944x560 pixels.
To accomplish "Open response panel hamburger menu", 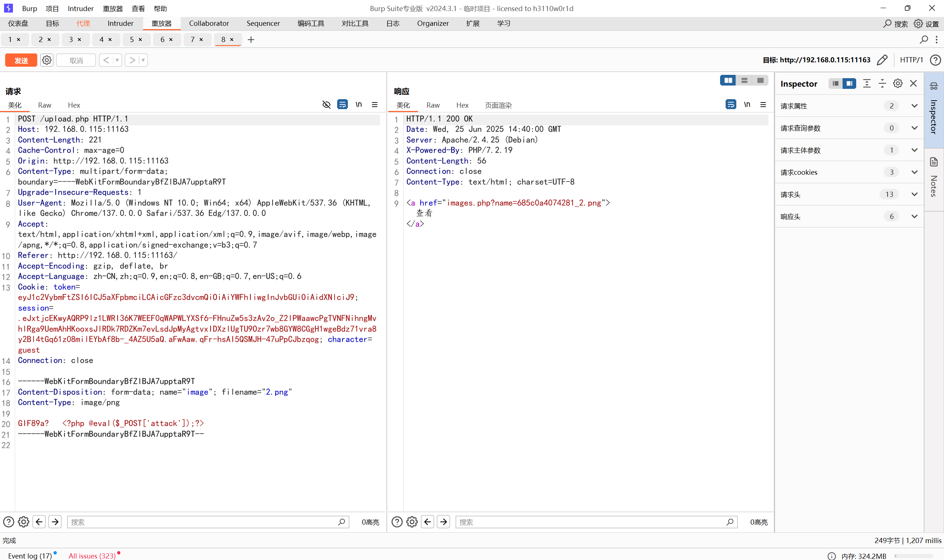I will [763, 105].
